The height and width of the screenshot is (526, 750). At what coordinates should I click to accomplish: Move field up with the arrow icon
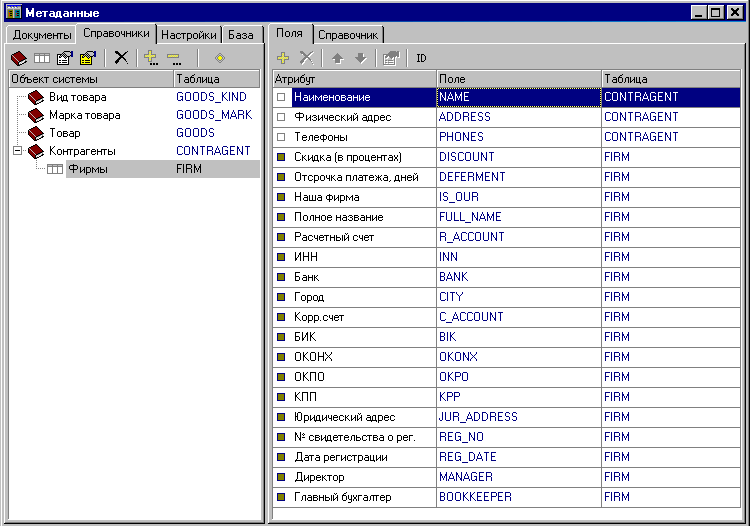pos(338,58)
